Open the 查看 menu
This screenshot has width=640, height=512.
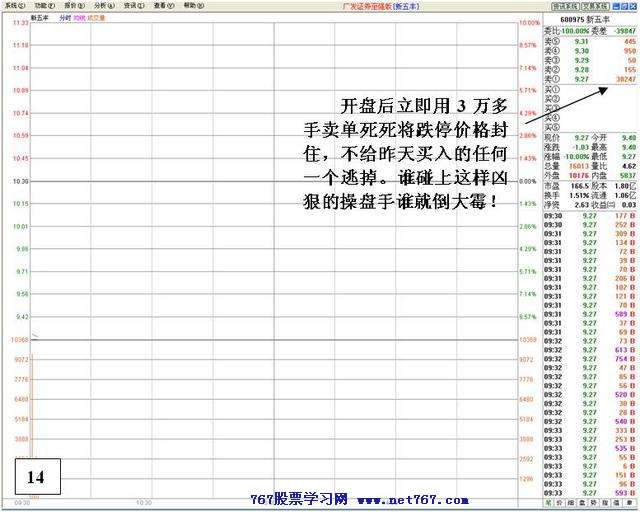164,6
